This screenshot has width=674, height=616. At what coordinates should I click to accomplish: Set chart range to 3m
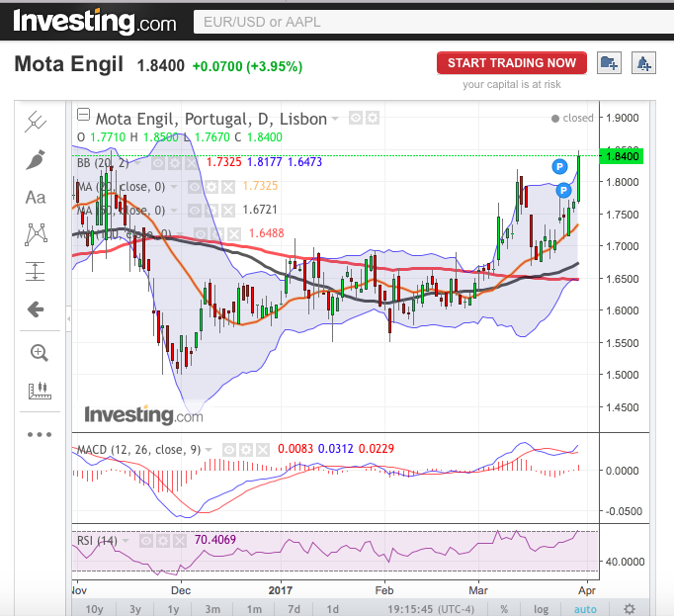tap(212, 609)
